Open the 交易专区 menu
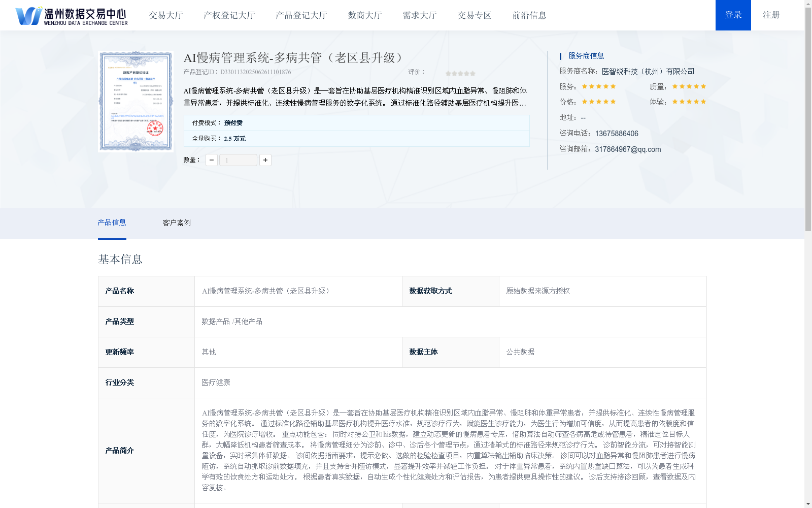The width and height of the screenshot is (812, 508). point(474,15)
